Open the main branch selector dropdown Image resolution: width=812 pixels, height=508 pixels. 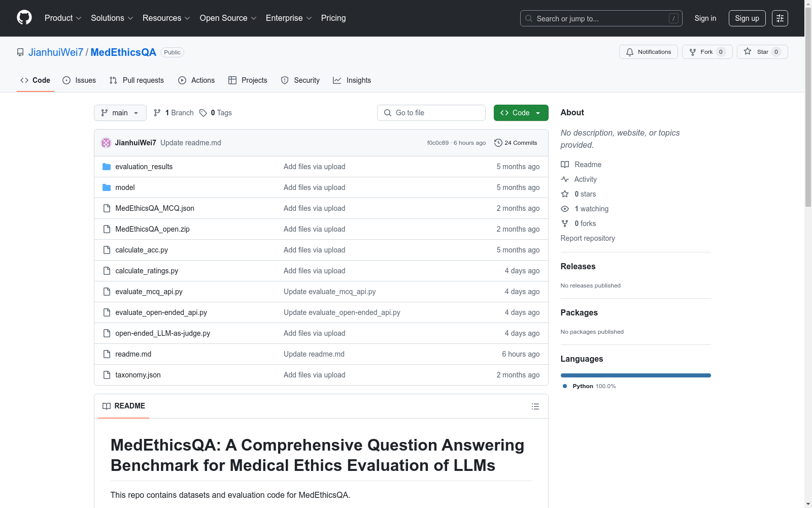(x=120, y=113)
